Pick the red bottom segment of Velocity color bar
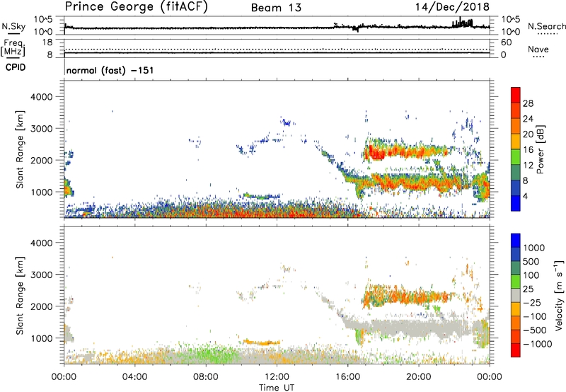This screenshot has width=566, height=392. click(x=516, y=350)
